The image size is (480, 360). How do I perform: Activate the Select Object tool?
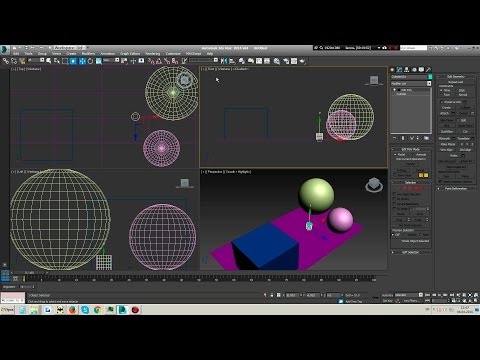49,61
